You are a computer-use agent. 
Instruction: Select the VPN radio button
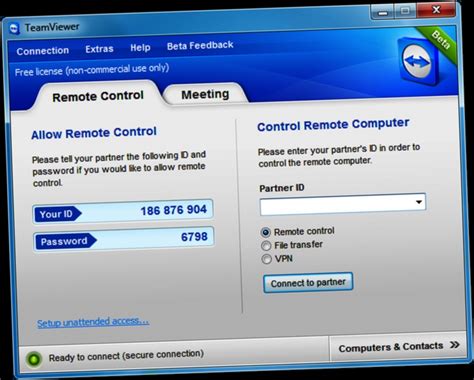coord(266,259)
